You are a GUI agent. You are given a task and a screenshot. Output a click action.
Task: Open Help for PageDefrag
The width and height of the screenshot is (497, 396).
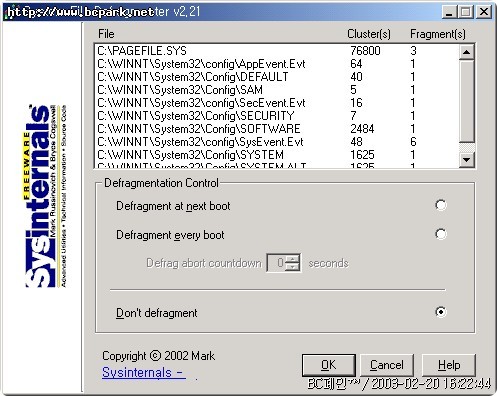tap(449, 365)
